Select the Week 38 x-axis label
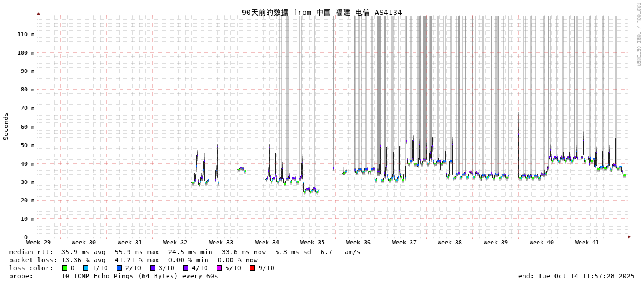The height and width of the screenshot is (284, 644). pyautogui.click(x=450, y=243)
